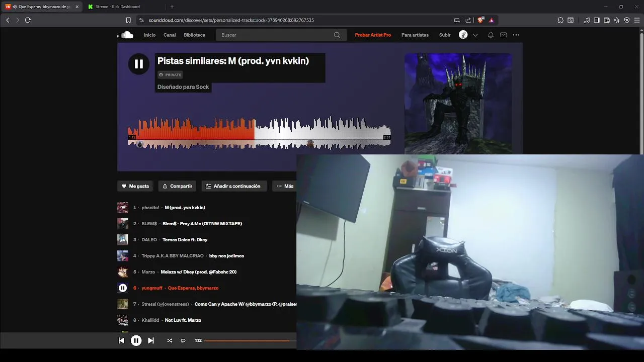Viewport: 644px width, 362px height.
Task: Click install app icon in address bar
Action: pos(457,20)
